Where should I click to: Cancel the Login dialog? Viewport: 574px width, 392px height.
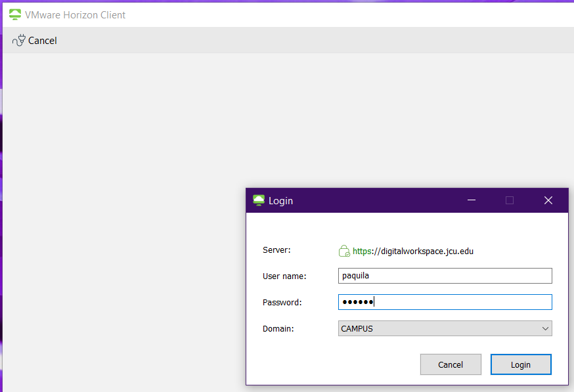(451, 364)
